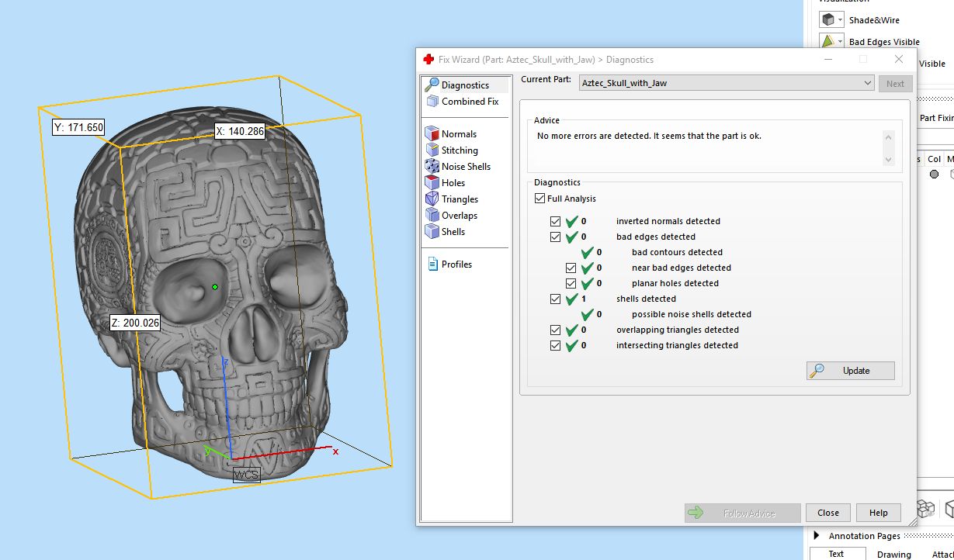Select the Diagnostics icon in sidebar
The height and width of the screenshot is (560, 954).
(432, 85)
